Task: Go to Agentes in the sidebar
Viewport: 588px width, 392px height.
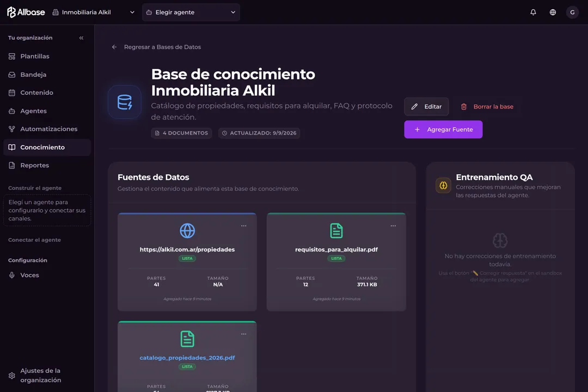Action: tap(47, 111)
